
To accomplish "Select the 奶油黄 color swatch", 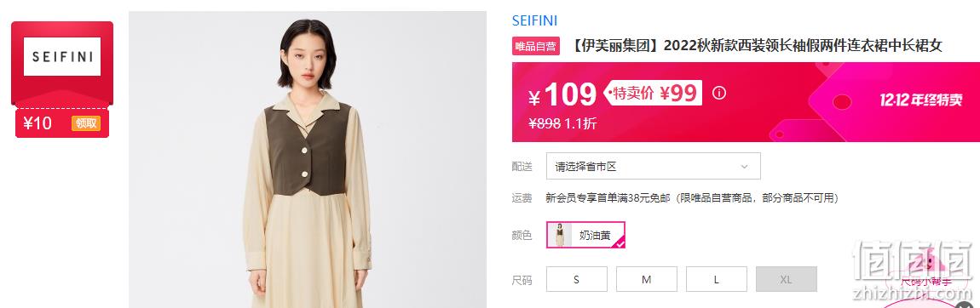I will click(x=585, y=235).
